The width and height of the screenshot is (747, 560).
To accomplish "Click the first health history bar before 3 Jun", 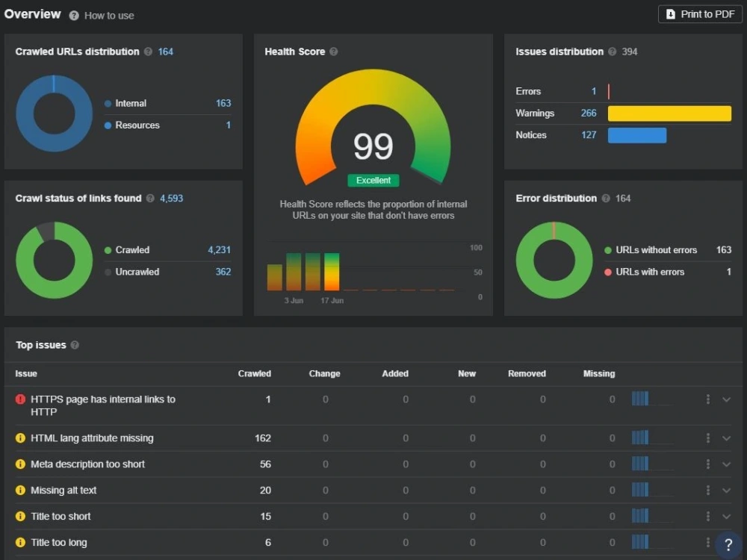I will tap(274, 277).
